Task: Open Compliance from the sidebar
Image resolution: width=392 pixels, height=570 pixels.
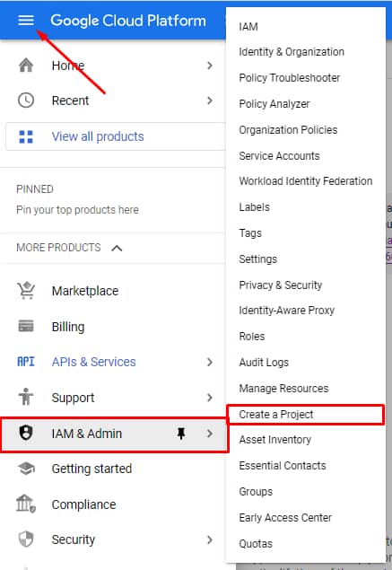Action: [x=84, y=504]
